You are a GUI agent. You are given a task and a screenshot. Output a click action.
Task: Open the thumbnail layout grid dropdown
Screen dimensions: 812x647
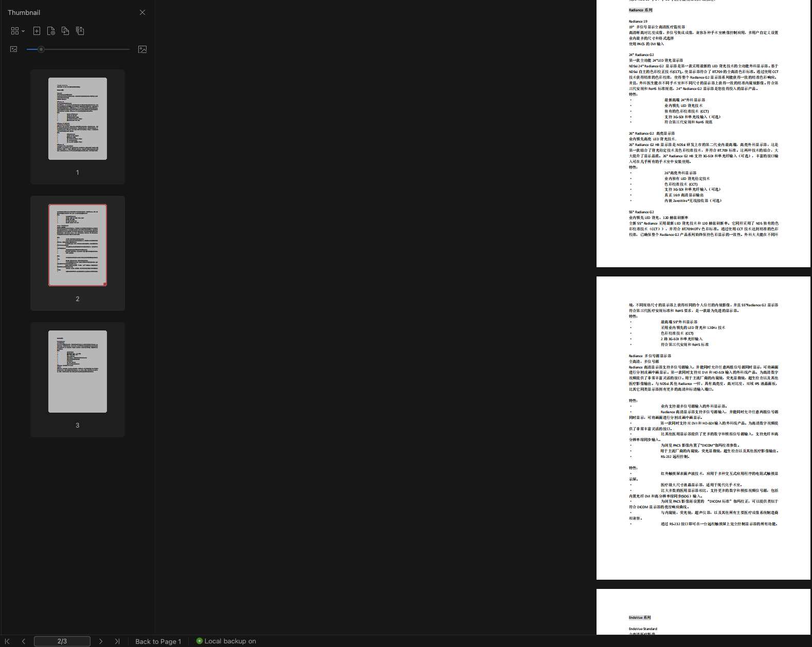(x=17, y=31)
